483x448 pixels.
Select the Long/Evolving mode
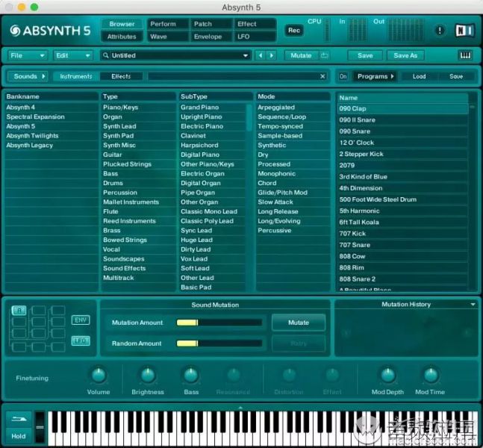pyautogui.click(x=293, y=221)
